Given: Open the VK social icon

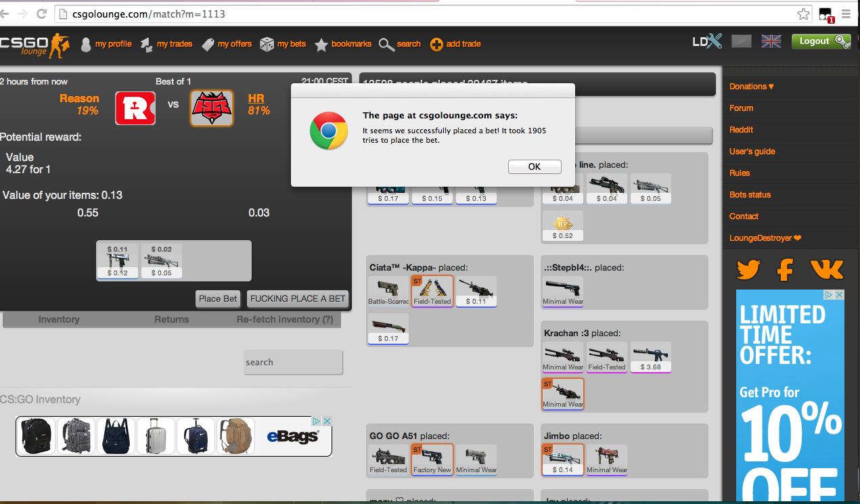Looking at the screenshot, I should pyautogui.click(x=827, y=270).
